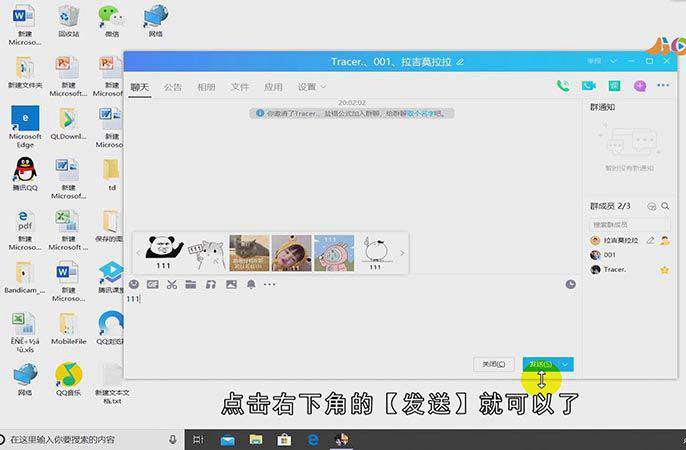Open Microsoft Edge desktop shortcut

25,126
